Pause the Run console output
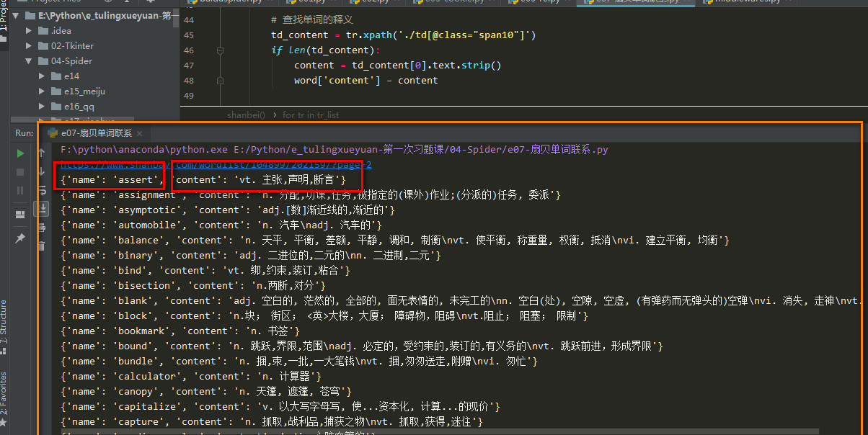The height and width of the screenshot is (435, 868). (x=21, y=191)
